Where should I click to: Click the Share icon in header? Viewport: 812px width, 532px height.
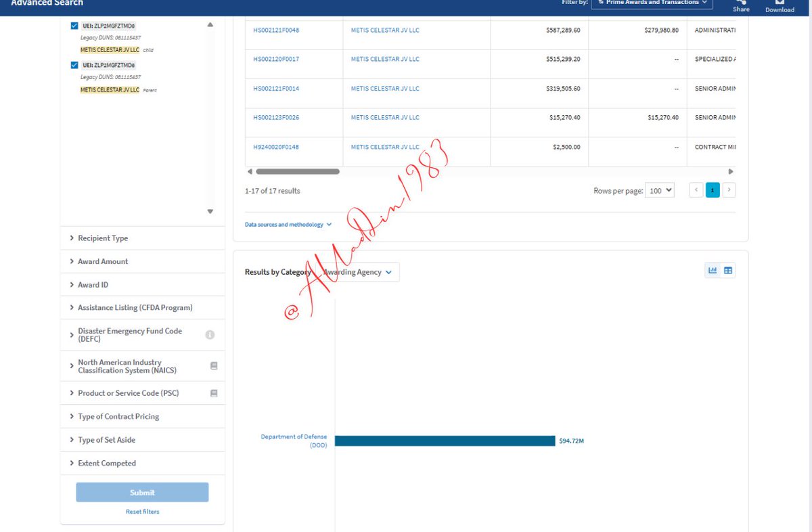[741, 2]
